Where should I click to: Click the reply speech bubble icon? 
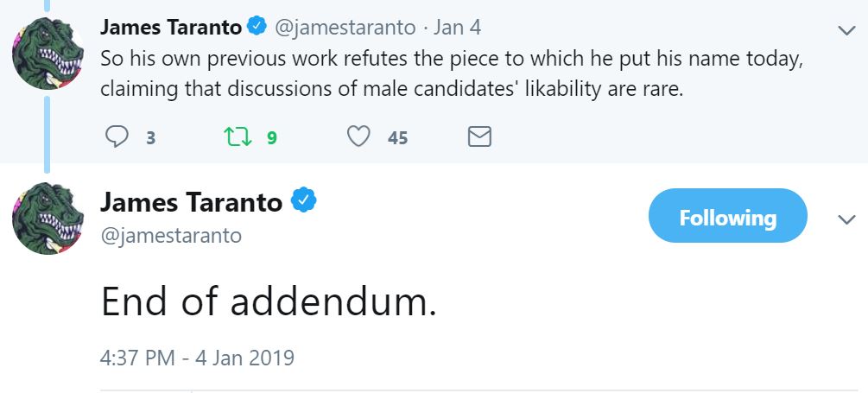[x=117, y=136]
